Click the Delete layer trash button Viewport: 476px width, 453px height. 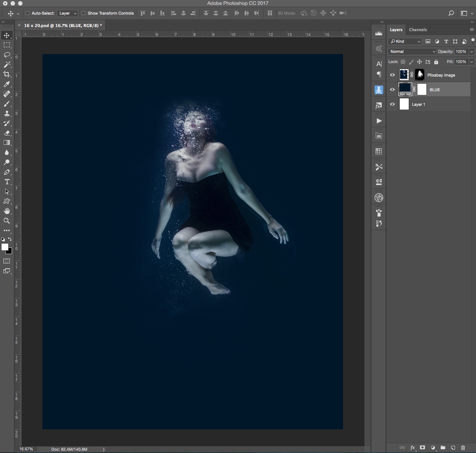(x=464, y=448)
